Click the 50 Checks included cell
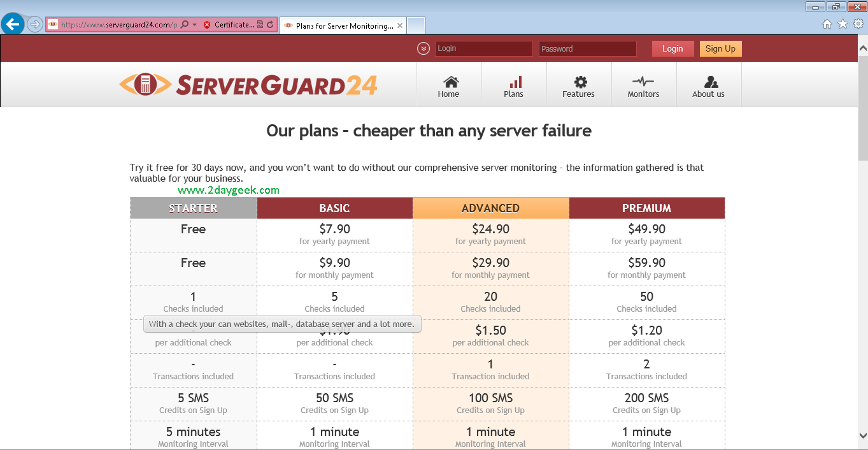Screen dimensions: 868x450 point(647,302)
